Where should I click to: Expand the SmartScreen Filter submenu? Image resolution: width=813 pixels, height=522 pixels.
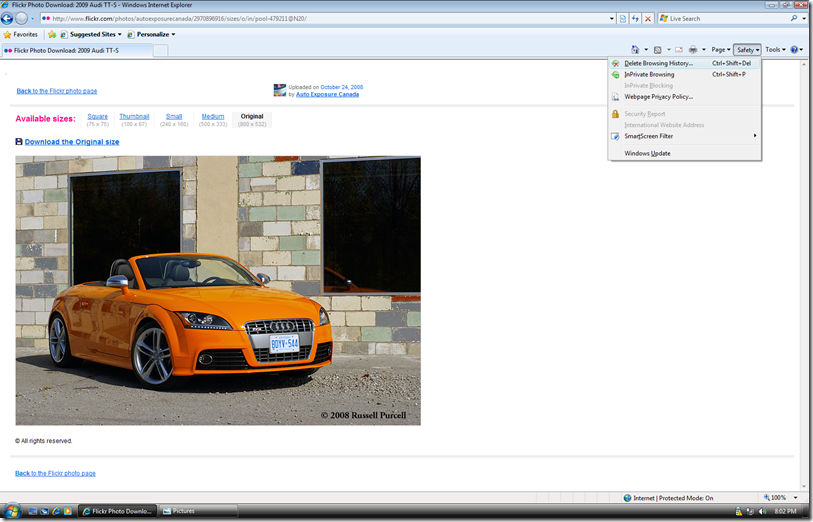pyautogui.click(x=684, y=136)
